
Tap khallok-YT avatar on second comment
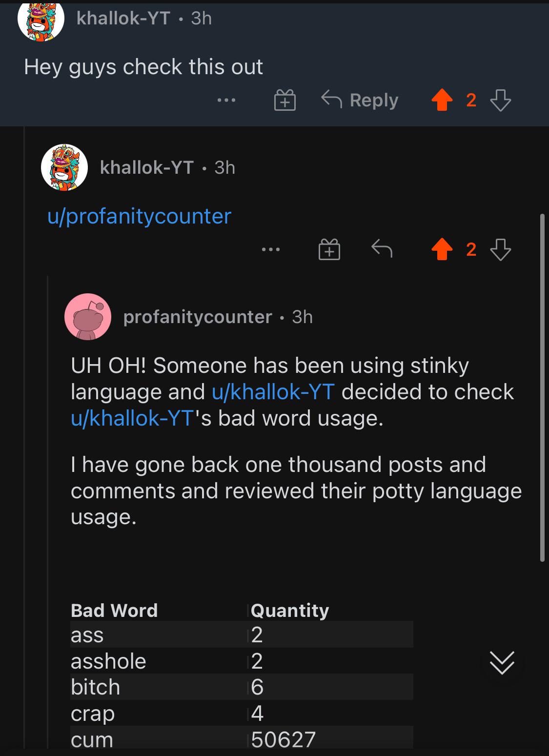[x=64, y=167]
